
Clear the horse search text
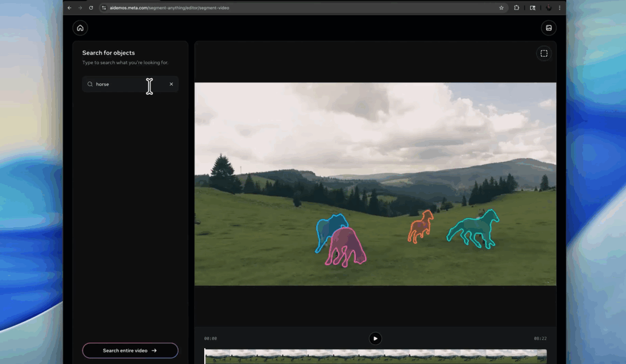tap(171, 84)
